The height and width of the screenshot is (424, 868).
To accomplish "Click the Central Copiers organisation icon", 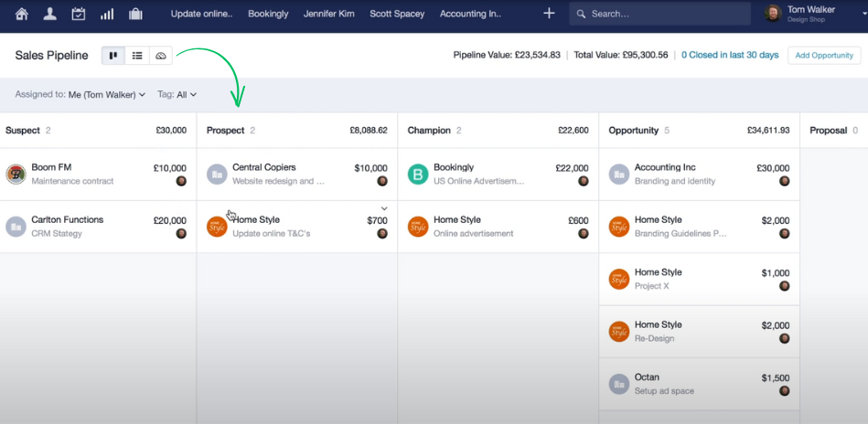I will [217, 175].
